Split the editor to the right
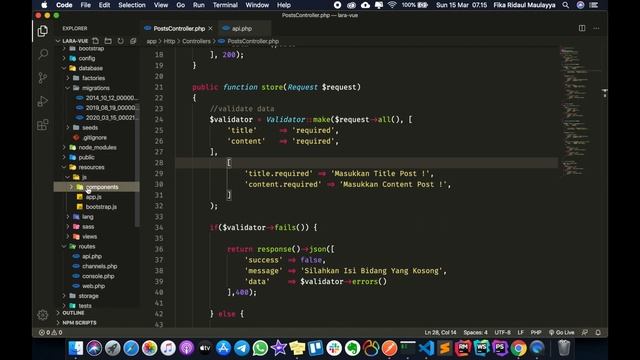The width and height of the screenshot is (640, 360). (x=582, y=28)
